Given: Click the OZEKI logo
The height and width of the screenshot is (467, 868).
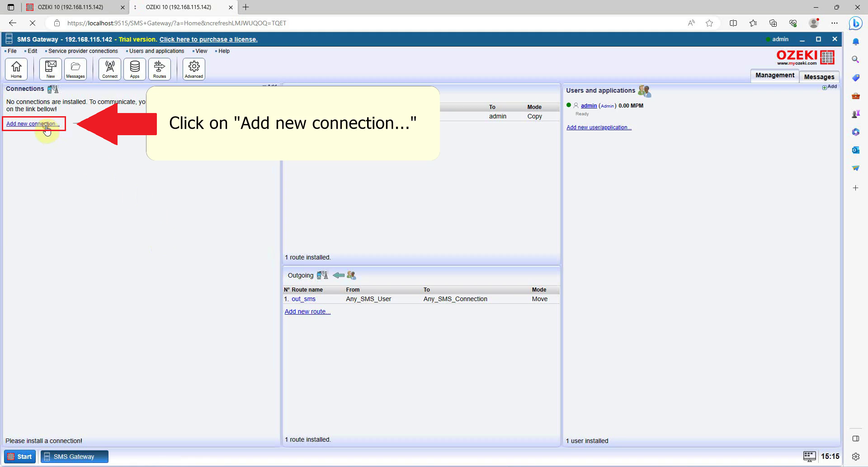Looking at the screenshot, I should coord(805,57).
